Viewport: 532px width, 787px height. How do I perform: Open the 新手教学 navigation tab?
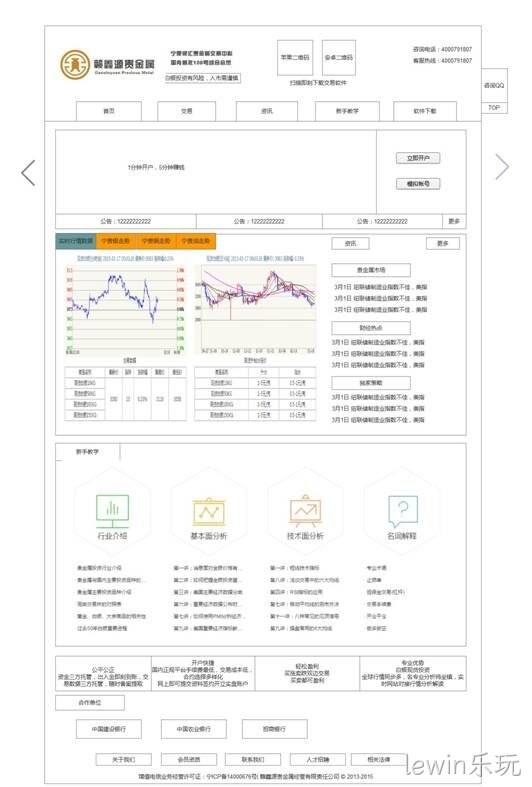click(347, 111)
